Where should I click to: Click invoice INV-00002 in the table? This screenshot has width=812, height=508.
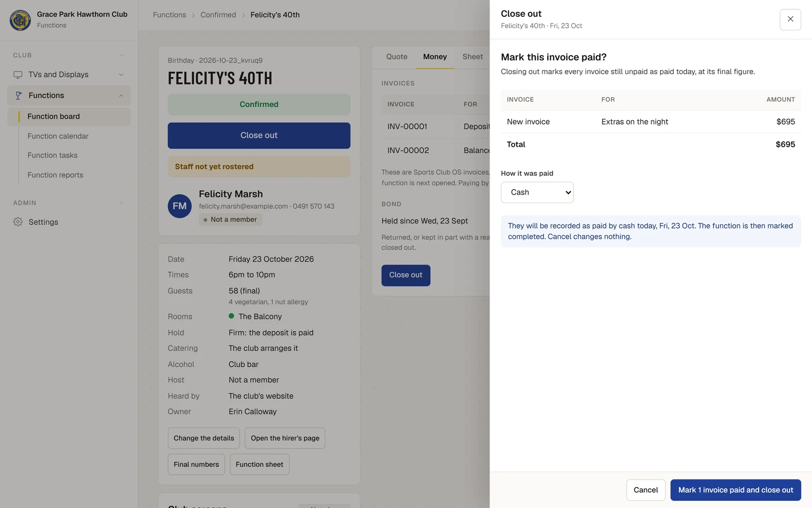pyautogui.click(x=408, y=150)
